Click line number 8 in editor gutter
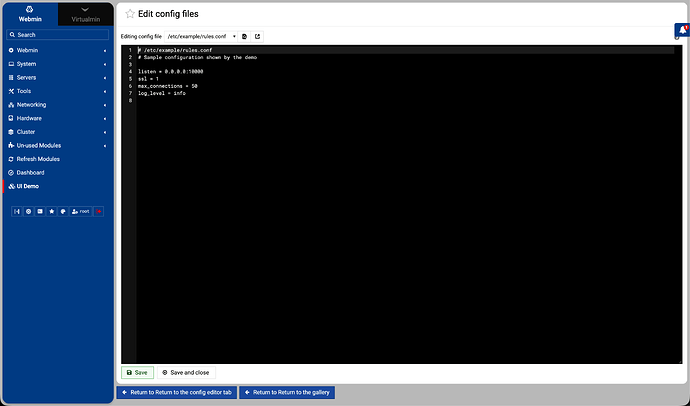The image size is (690, 406). (x=130, y=101)
